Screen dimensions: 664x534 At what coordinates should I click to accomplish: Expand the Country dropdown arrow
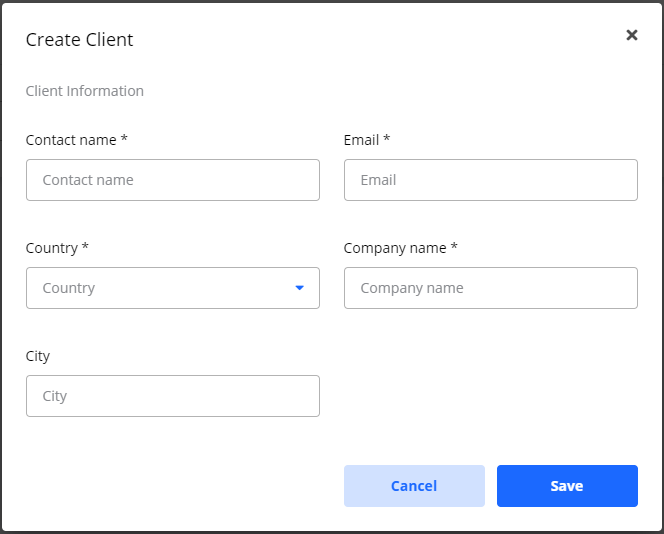click(x=299, y=288)
